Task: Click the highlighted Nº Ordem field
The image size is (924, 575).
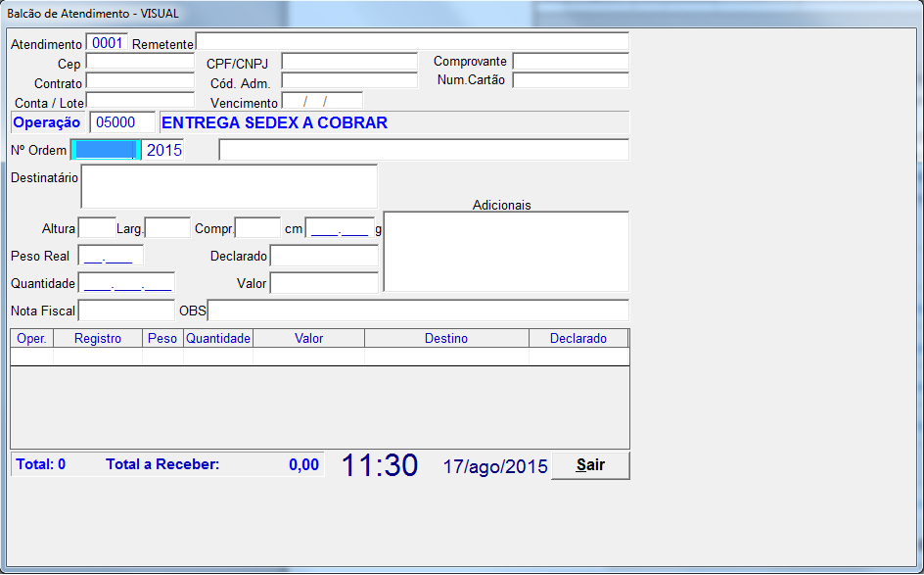Action: click(106, 150)
